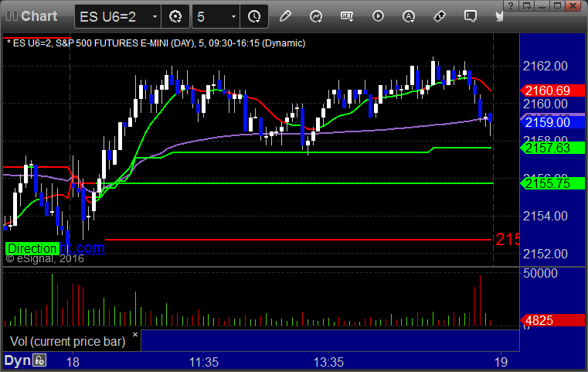Maximize the chart window
The height and width of the screenshot is (372, 588).
coord(558,5)
